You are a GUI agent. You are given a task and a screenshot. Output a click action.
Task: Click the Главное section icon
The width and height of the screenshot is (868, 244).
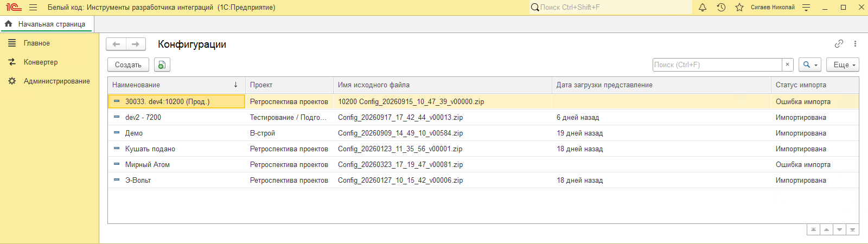(x=12, y=43)
